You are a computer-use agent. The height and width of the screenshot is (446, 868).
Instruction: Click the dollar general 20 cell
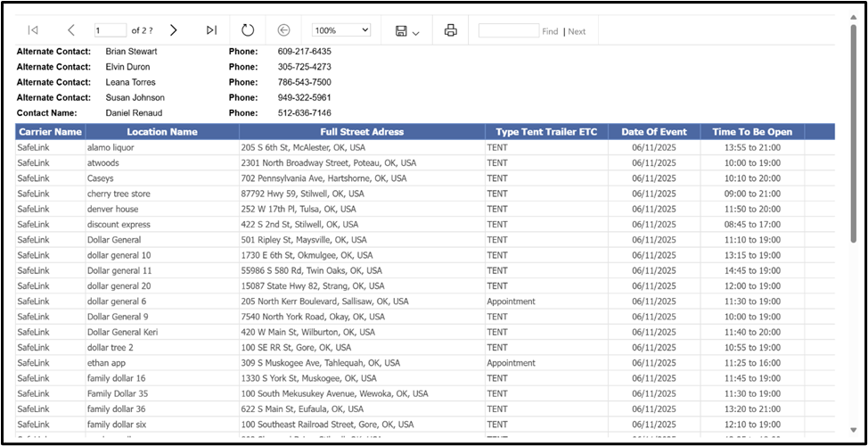162,285
